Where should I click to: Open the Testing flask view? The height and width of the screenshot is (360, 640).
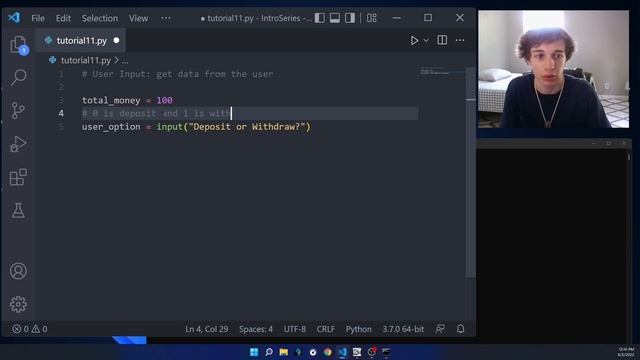[x=18, y=210]
